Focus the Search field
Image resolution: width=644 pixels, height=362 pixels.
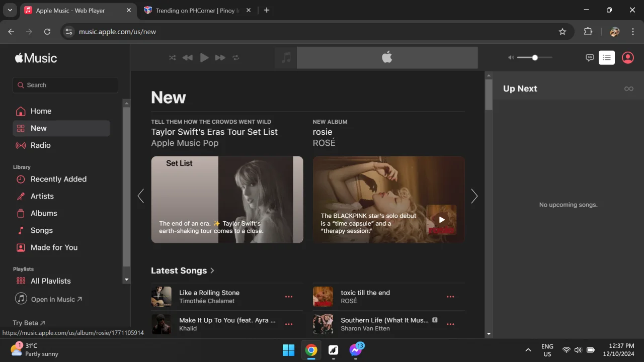click(x=65, y=85)
